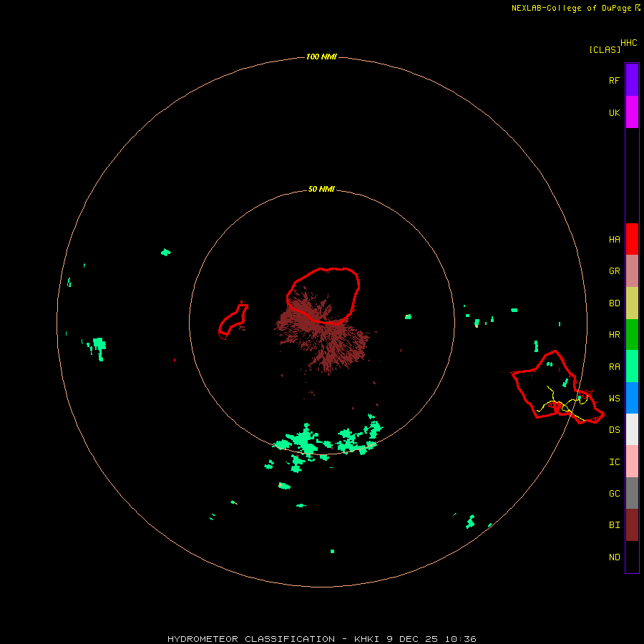This screenshot has height=644, width=644.
Task: Click the GC legend label
Action: click(614, 494)
